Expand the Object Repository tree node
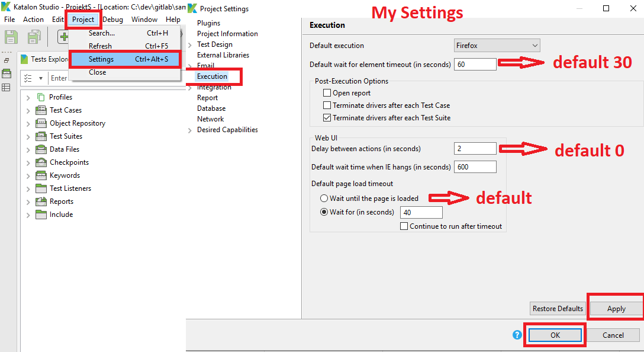This screenshot has width=644, height=352. click(x=28, y=124)
